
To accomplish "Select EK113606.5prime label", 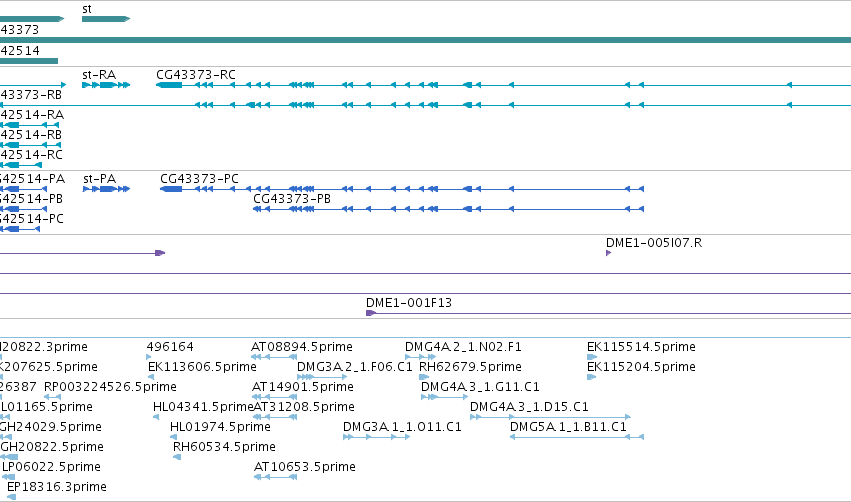I will (202, 366).
